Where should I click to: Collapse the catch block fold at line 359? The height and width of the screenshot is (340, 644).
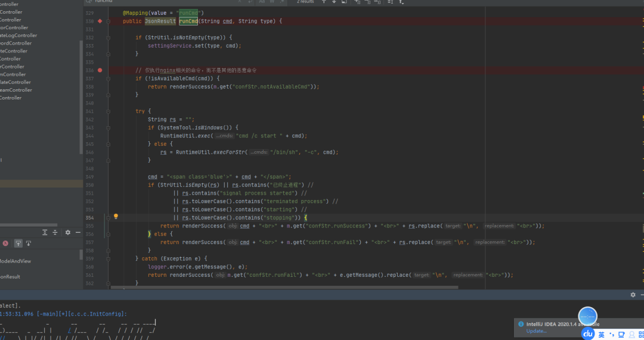[108, 259]
